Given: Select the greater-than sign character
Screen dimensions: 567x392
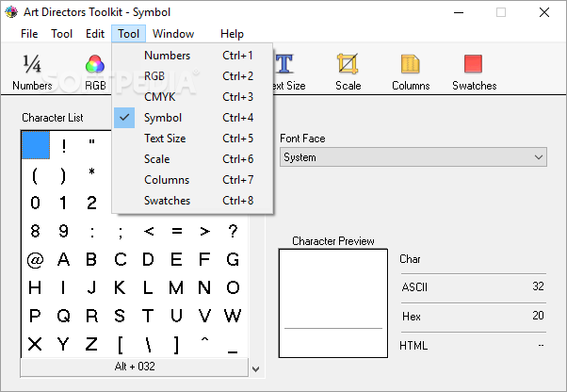Looking at the screenshot, I should click(204, 231).
